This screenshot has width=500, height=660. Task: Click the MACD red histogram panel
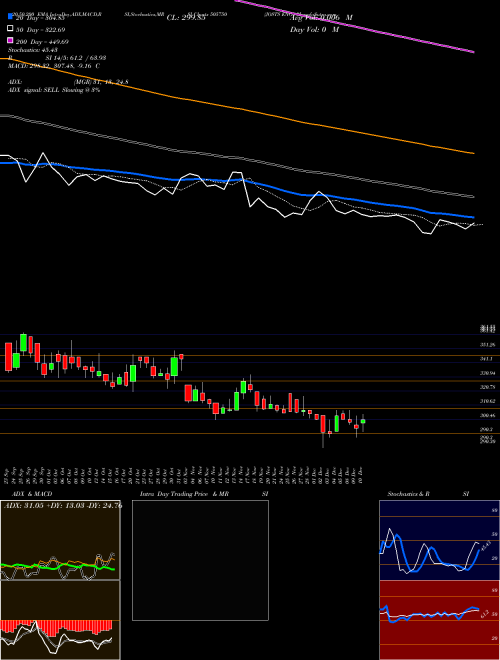click(60, 620)
